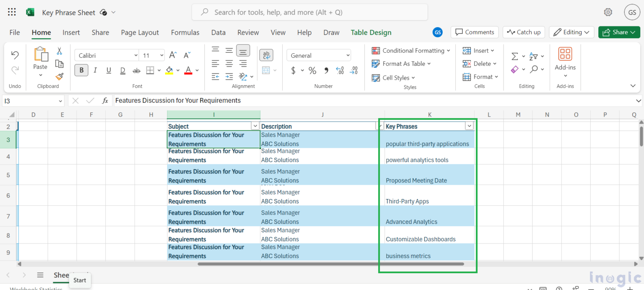Open the Table Design tab
This screenshot has width=644, height=290.
point(371,32)
